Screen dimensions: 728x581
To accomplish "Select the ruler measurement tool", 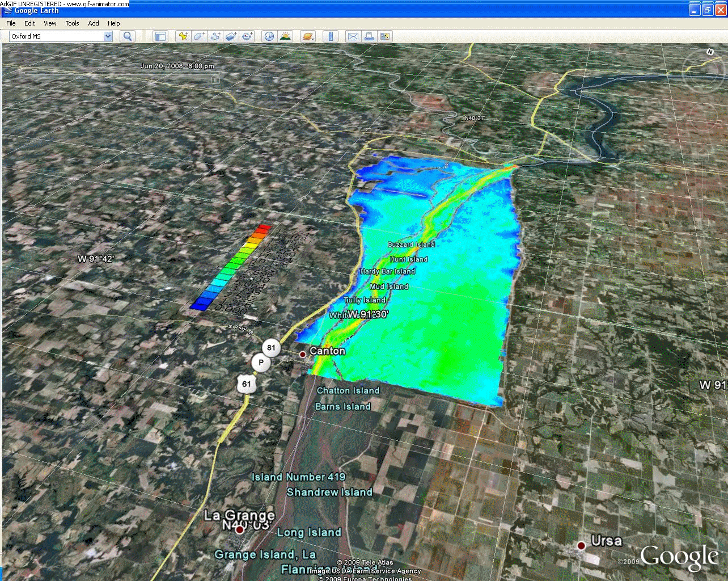I will (x=330, y=36).
